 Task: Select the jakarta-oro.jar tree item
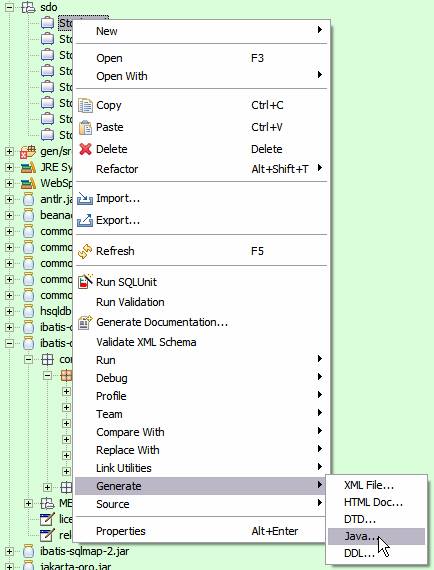76,566
